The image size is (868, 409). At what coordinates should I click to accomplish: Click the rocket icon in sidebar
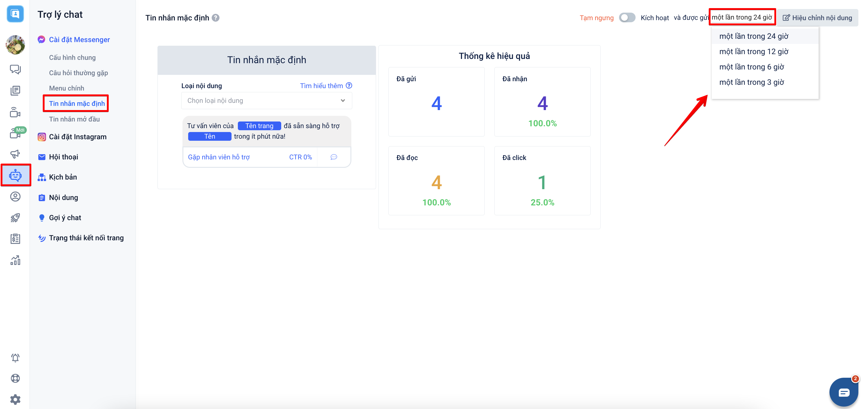click(x=15, y=218)
